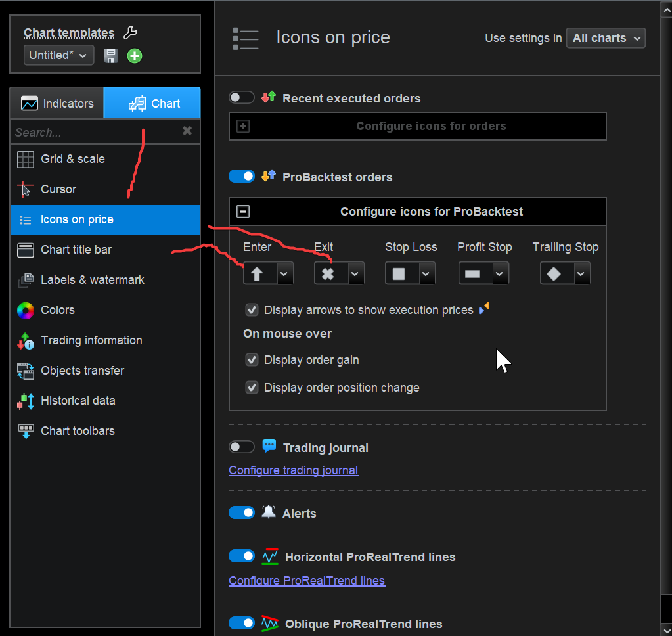
Task: Click the Cursor crosshair icon
Action: 25,189
